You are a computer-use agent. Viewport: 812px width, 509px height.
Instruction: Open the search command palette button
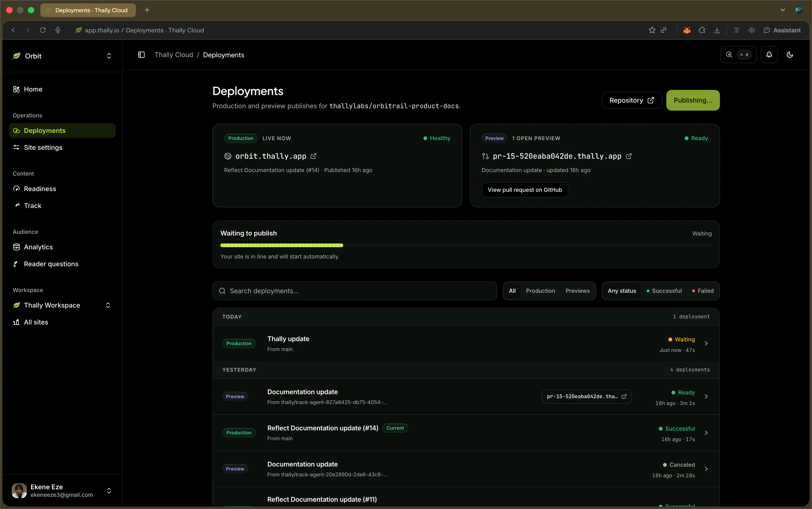point(738,54)
